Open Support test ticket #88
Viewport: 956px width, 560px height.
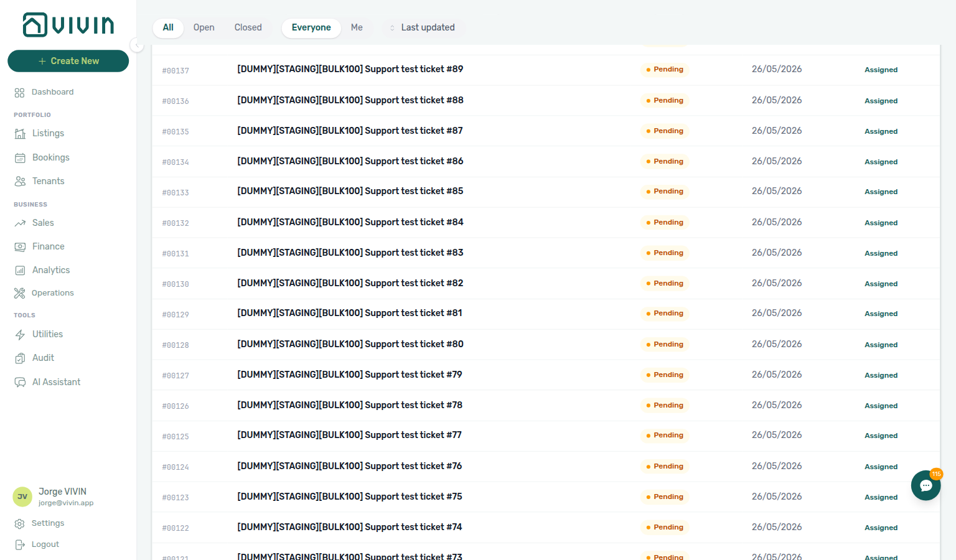coord(350,100)
